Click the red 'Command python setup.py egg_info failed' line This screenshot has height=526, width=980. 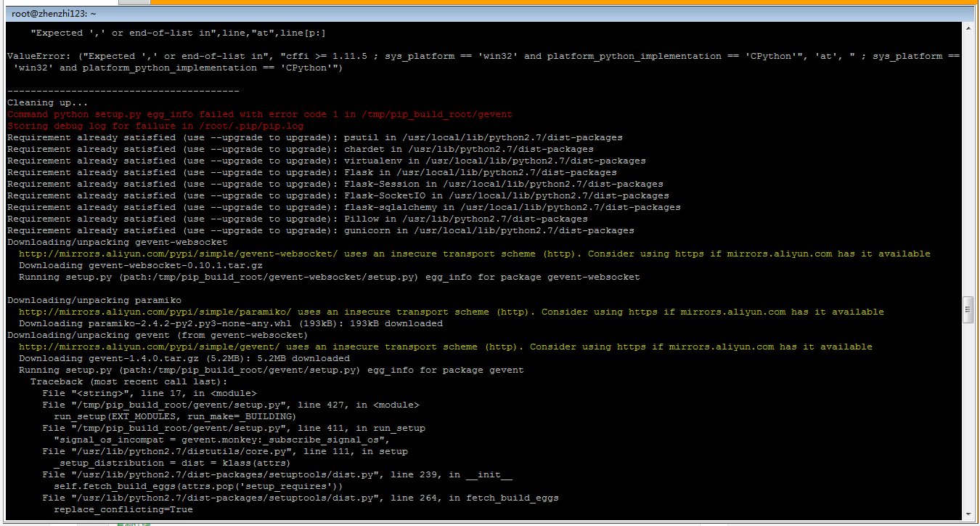260,114
